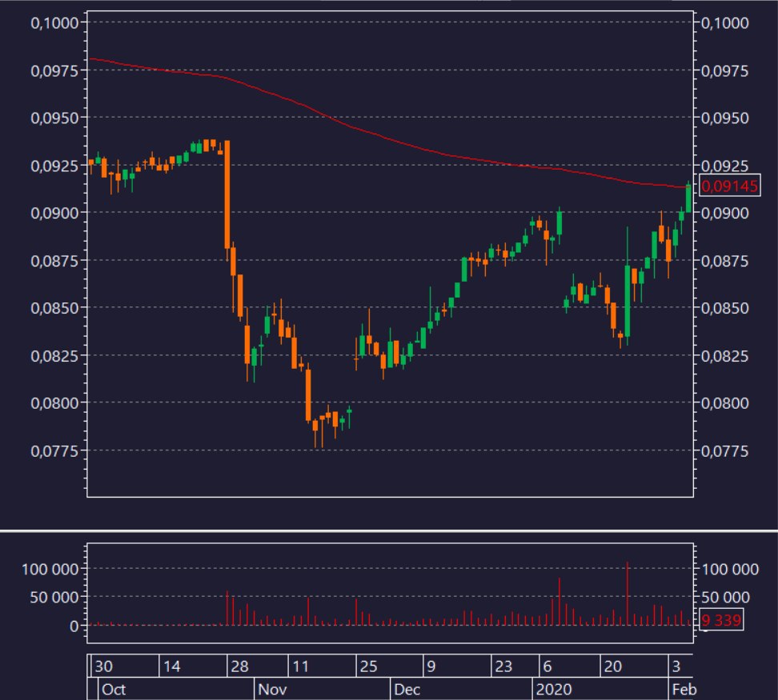Click the date 30 on the time axis

tap(103, 666)
